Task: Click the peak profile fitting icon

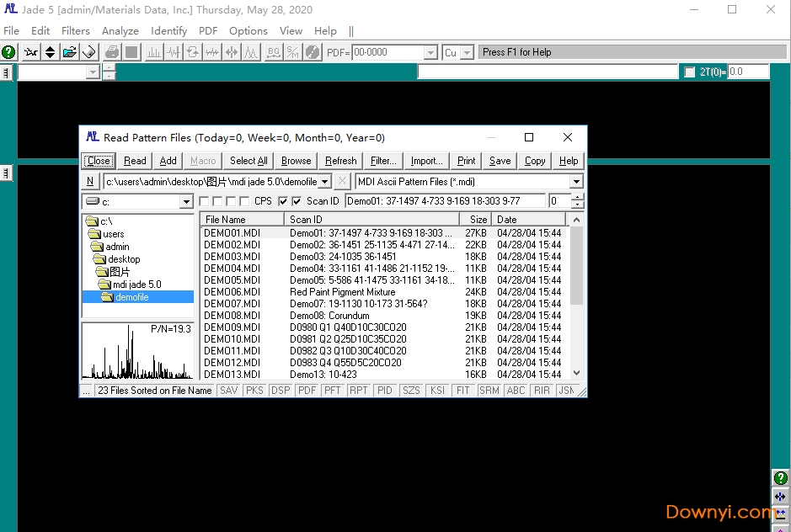Action: (251, 52)
